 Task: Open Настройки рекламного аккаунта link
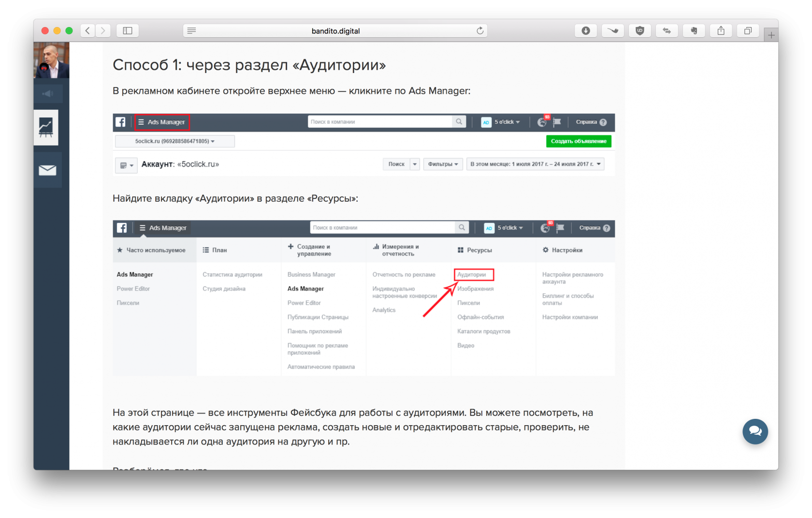(573, 278)
